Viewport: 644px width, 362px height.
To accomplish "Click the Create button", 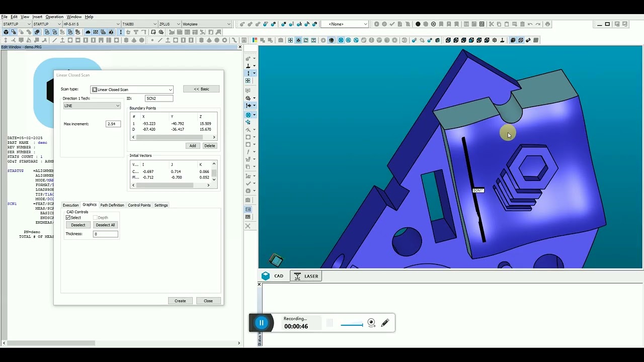I will coord(180,301).
